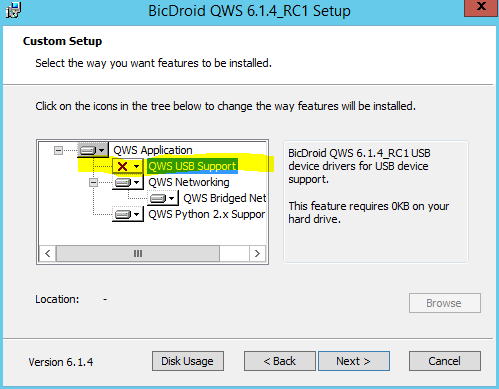Open the QWS Bridged Net dropdown arrow
Screen dimensions: 499x389
click(x=171, y=199)
